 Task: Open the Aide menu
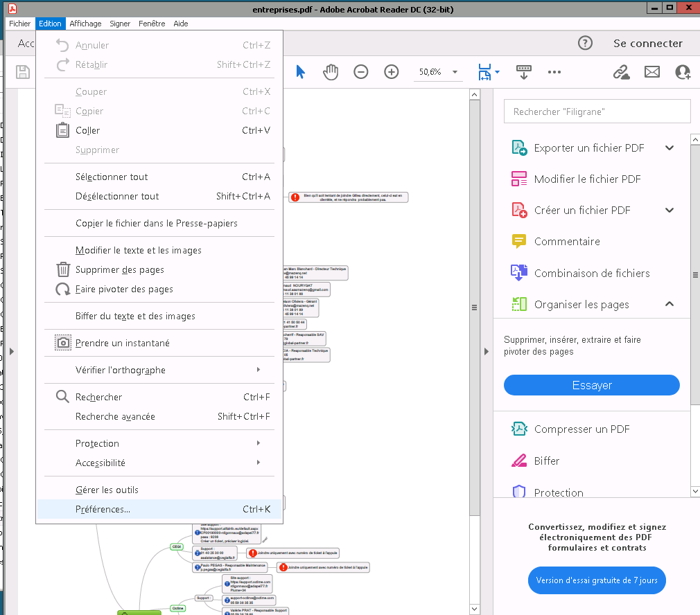pyautogui.click(x=180, y=24)
